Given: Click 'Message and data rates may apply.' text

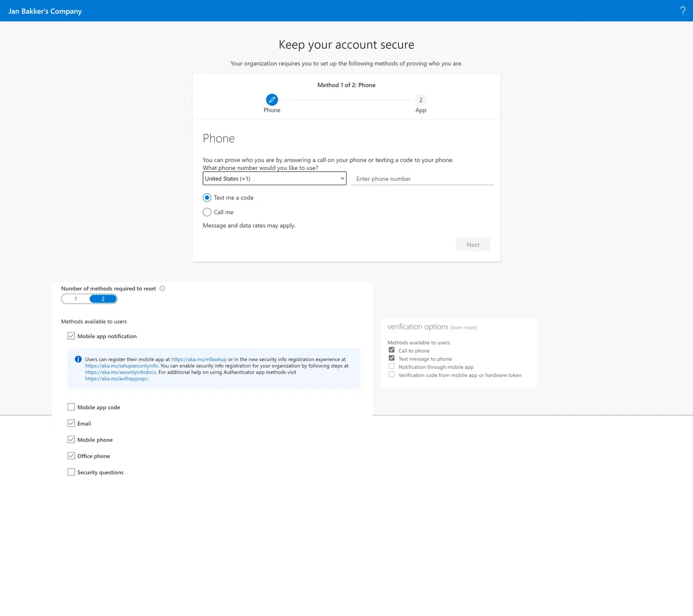Looking at the screenshot, I should pyautogui.click(x=249, y=226).
